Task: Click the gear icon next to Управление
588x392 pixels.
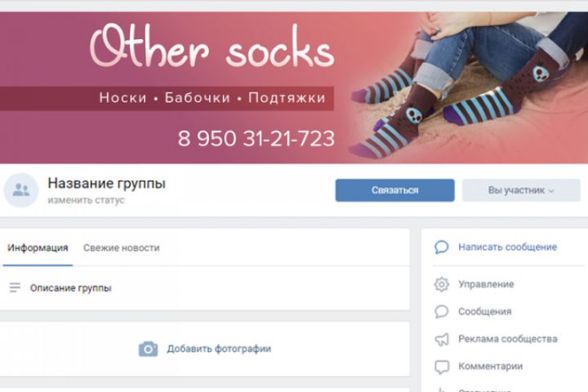Action: [x=441, y=284]
